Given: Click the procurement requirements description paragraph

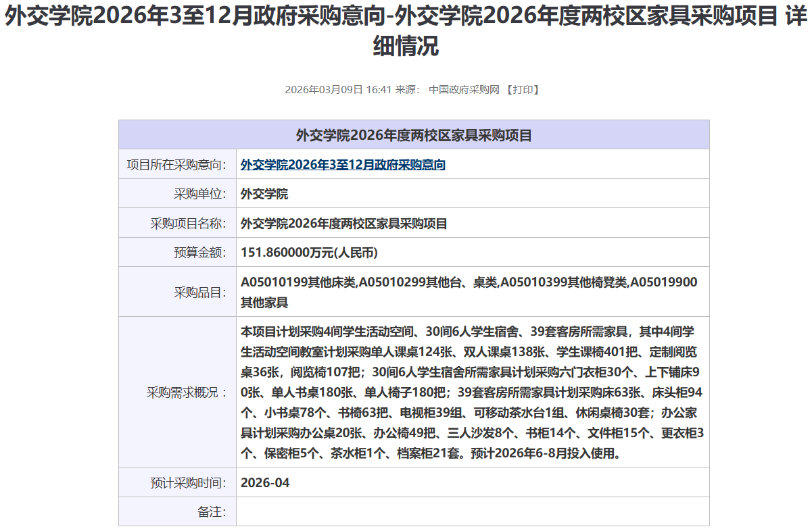Looking at the screenshot, I should click(472, 393).
